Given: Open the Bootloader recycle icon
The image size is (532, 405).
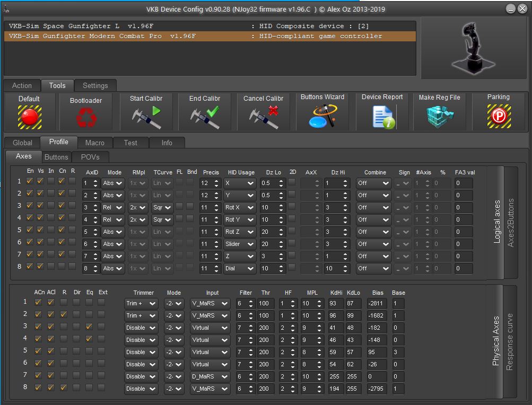Looking at the screenshot, I should click(86, 117).
